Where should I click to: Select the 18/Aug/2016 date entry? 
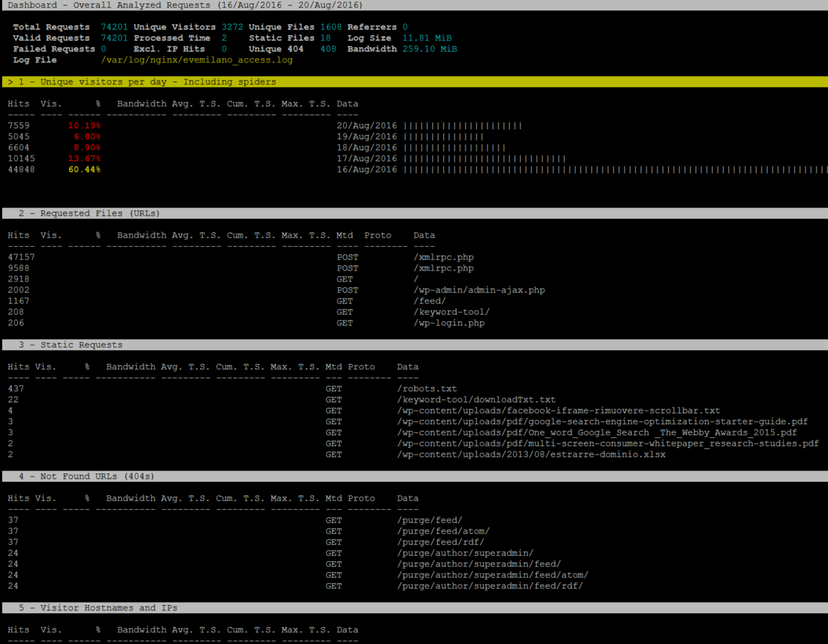367,148
